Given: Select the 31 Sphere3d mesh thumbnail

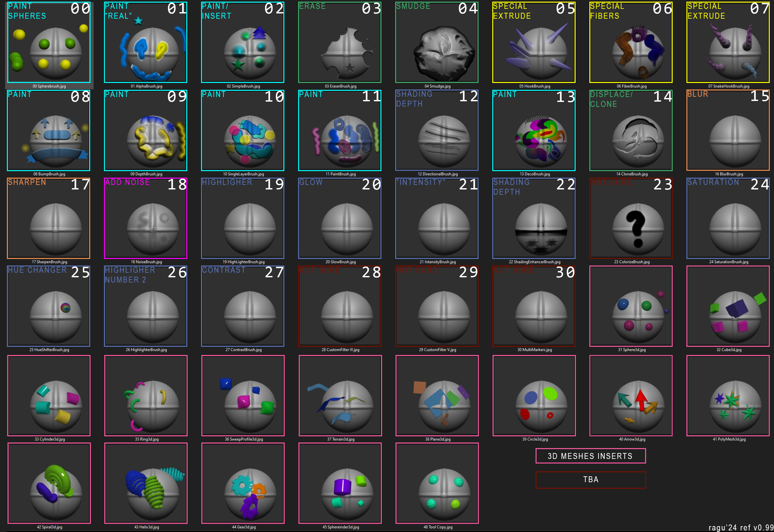Looking at the screenshot, I should [631, 306].
